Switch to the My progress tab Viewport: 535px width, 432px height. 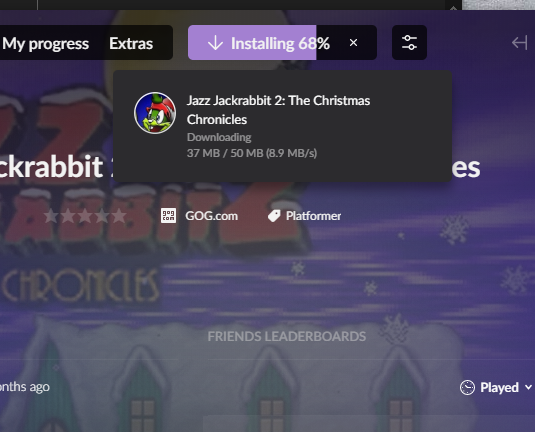(x=45, y=43)
